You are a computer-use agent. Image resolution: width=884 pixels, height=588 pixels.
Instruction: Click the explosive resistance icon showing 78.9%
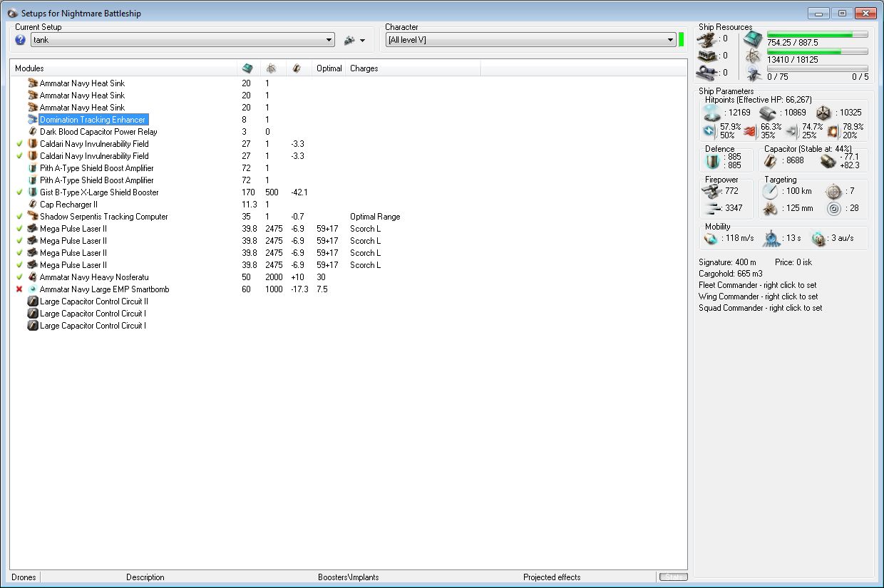833,130
